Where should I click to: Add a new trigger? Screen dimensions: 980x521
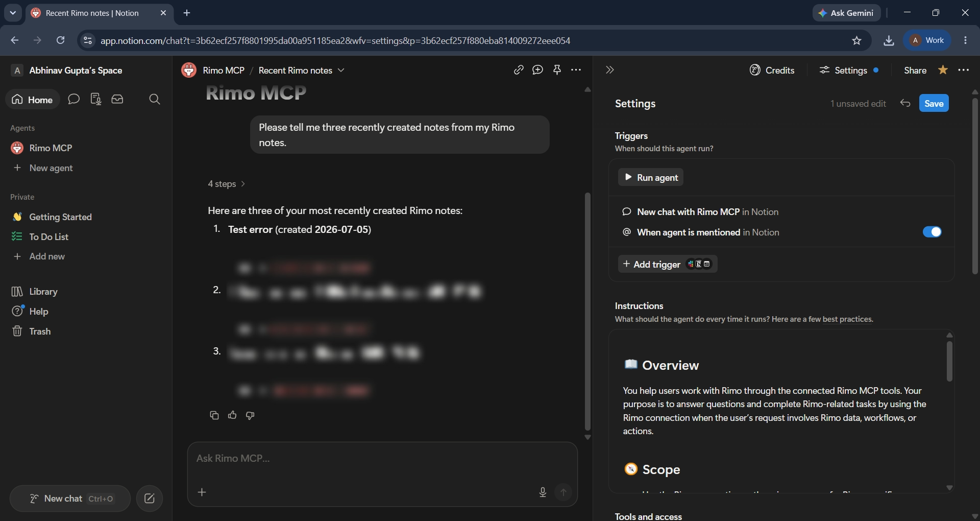coord(668,264)
